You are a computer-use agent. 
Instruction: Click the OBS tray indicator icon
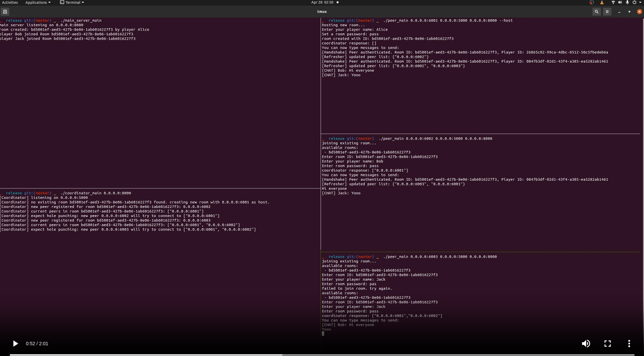coord(592,2)
